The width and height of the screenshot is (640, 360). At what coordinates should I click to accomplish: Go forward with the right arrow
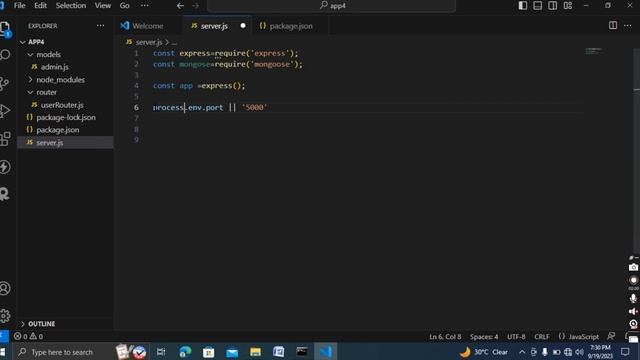pos(196,6)
